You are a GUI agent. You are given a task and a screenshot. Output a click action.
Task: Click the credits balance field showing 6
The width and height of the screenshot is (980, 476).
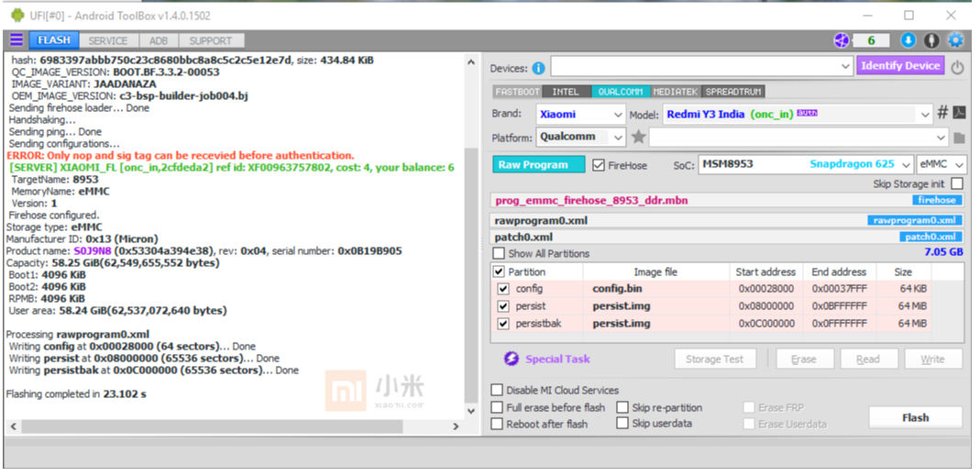pyautogui.click(x=871, y=40)
